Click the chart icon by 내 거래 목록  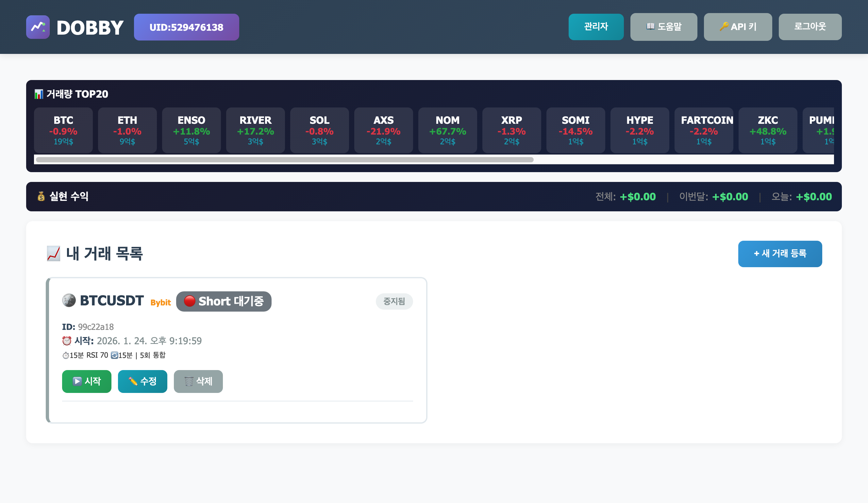point(53,254)
